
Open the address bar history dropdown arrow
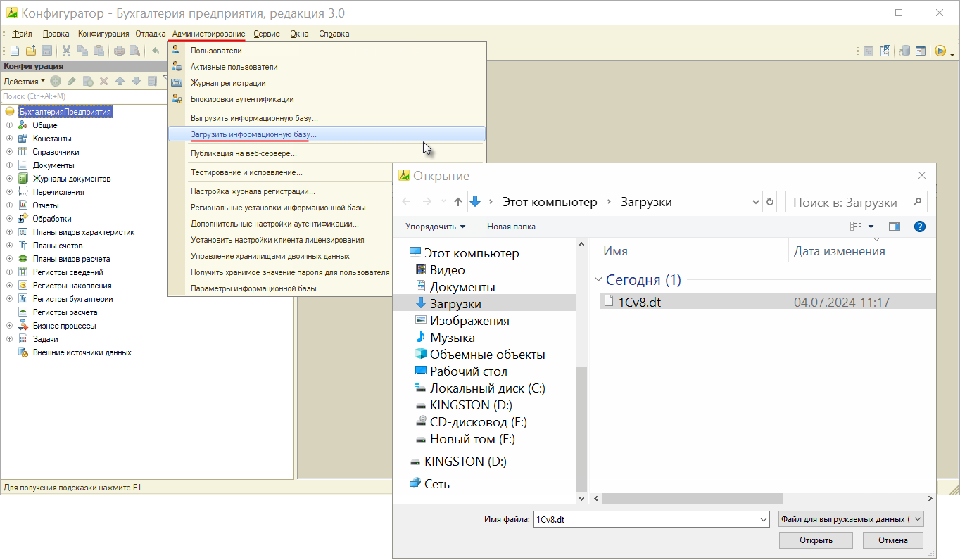click(756, 202)
